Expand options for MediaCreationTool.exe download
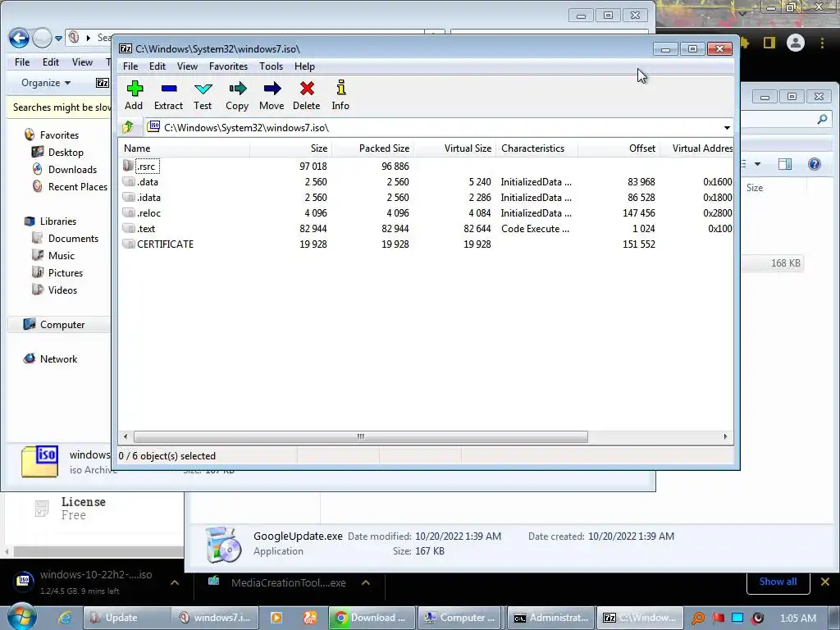Image resolution: width=840 pixels, height=630 pixels. point(366,582)
